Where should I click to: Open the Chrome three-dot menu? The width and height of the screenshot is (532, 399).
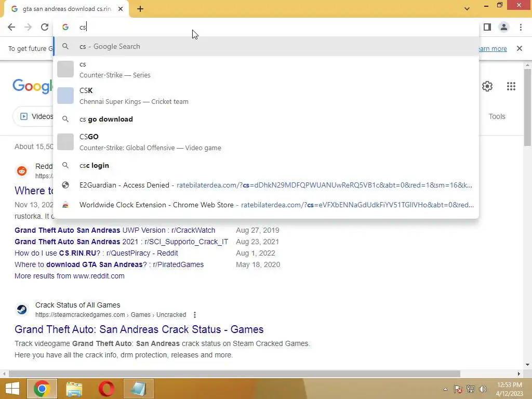pos(521,27)
